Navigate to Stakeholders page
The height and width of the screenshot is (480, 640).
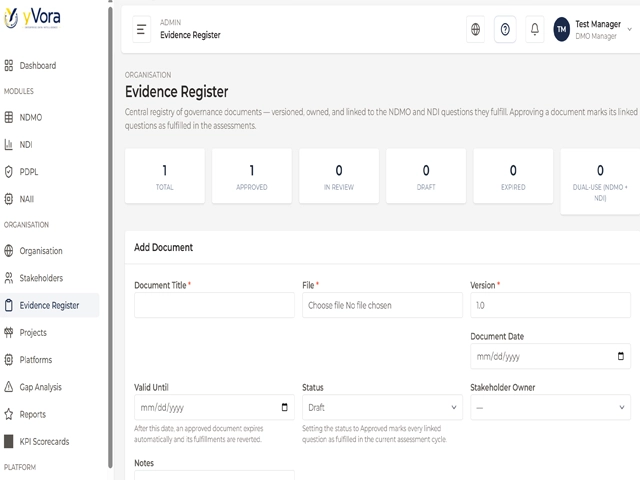pos(50,278)
